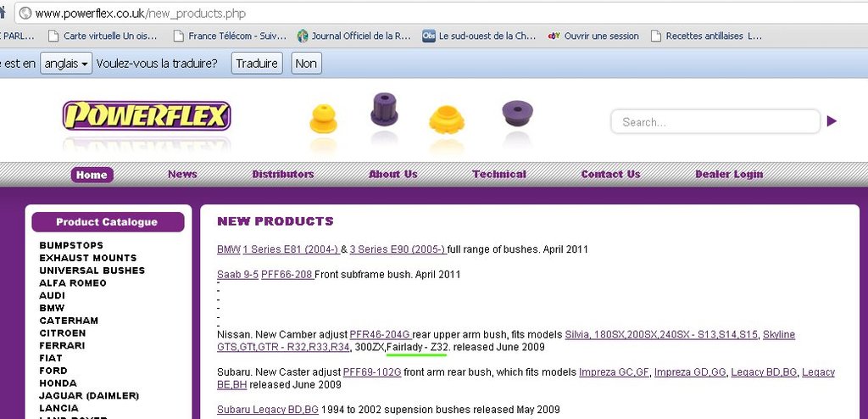Viewport: 868px width, 419px height.
Task: Click the tall purple bush product image
Action: pyautogui.click(x=384, y=109)
